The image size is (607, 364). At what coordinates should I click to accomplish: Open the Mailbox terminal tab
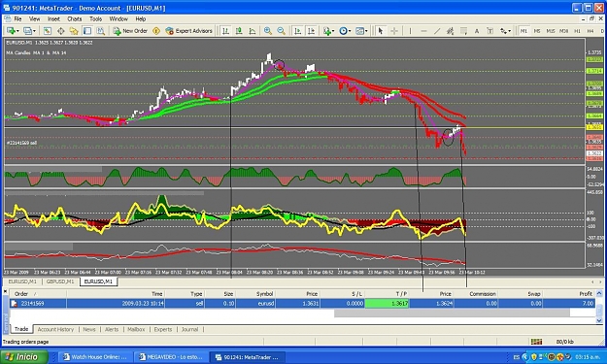coord(136,330)
